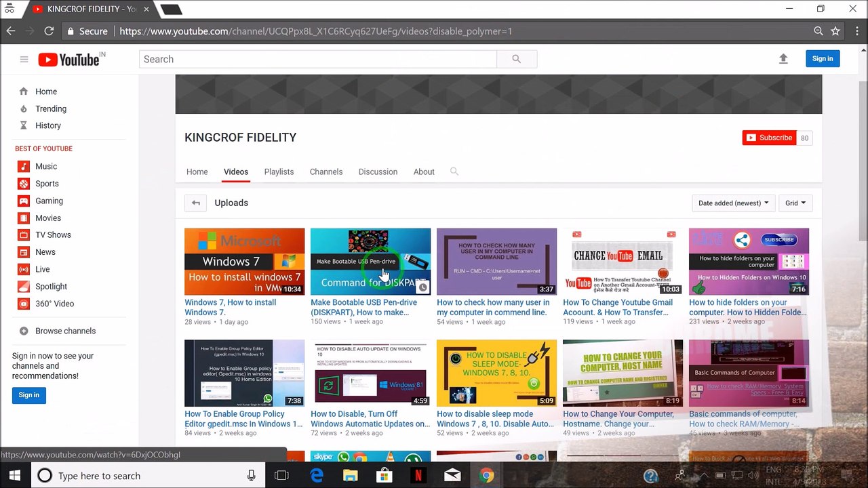Switch to the Channels tab
This screenshot has width=868, height=488.
(326, 171)
